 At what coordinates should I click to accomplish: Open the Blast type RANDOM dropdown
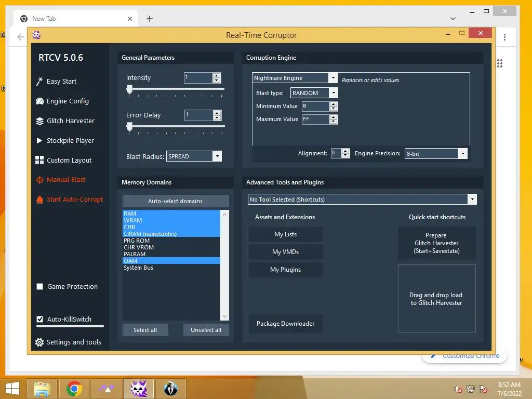[x=334, y=92]
